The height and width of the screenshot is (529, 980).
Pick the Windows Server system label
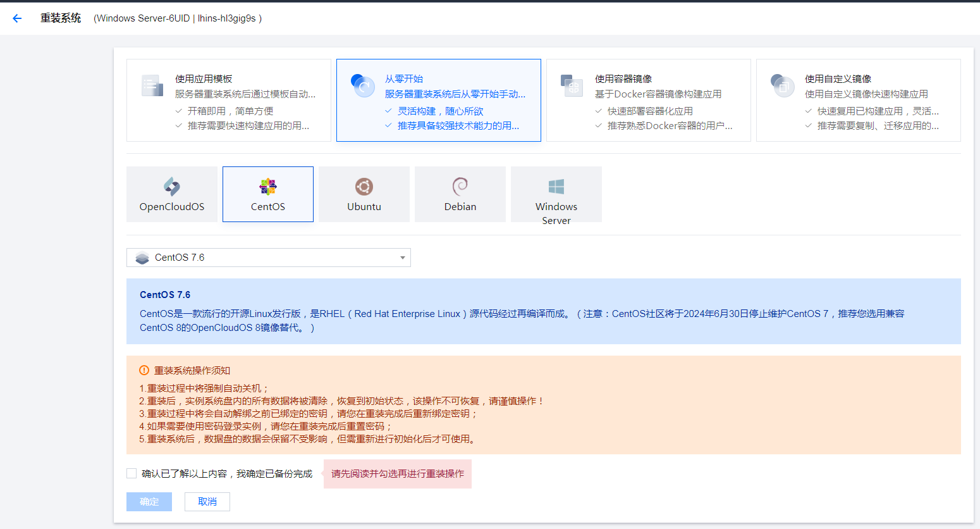(x=556, y=213)
